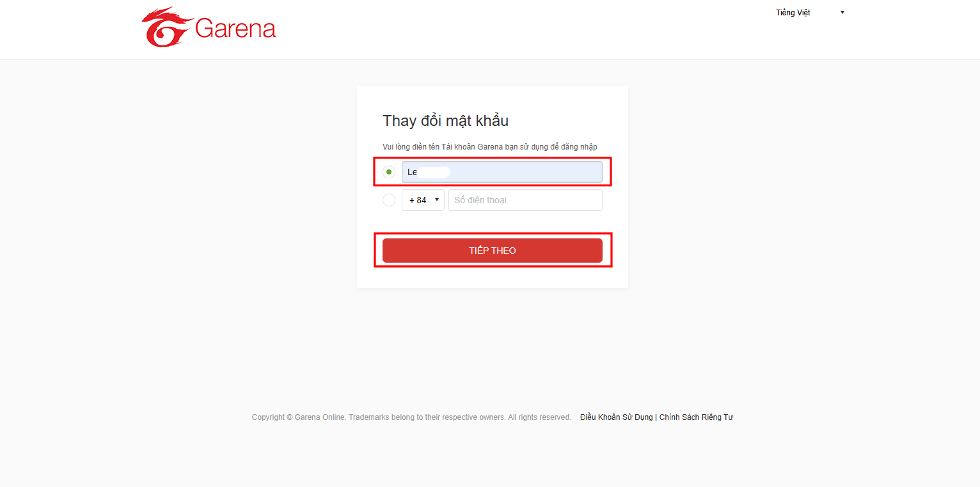
Task: Open the Điều Khoản Sử Dụng link
Action: click(616, 417)
